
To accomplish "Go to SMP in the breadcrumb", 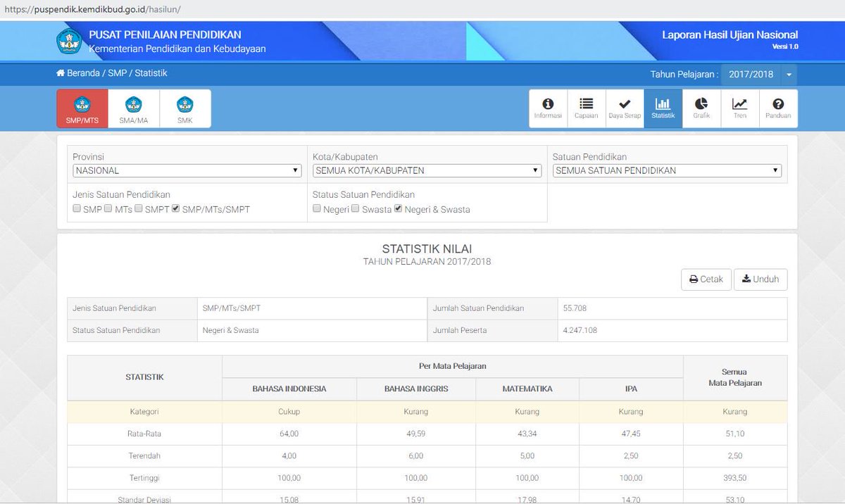I will click(117, 73).
